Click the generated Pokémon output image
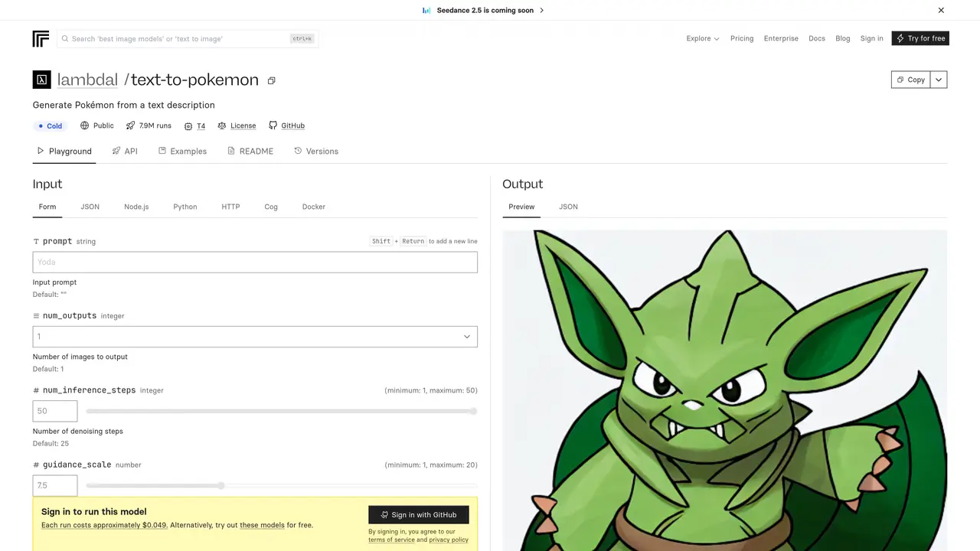This screenshot has height=551, width=980. 725,390
